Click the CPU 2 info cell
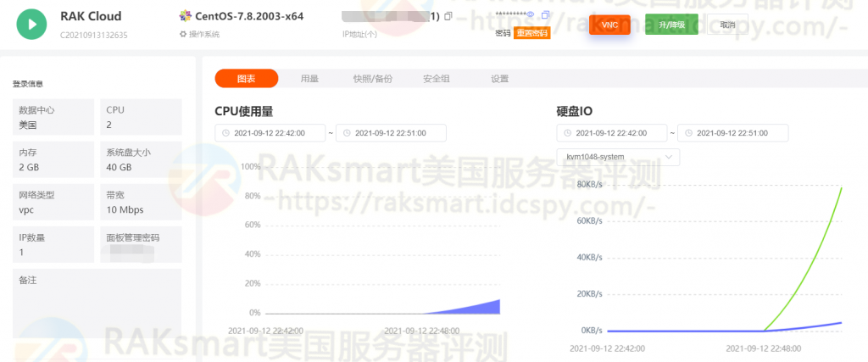 tap(142, 117)
